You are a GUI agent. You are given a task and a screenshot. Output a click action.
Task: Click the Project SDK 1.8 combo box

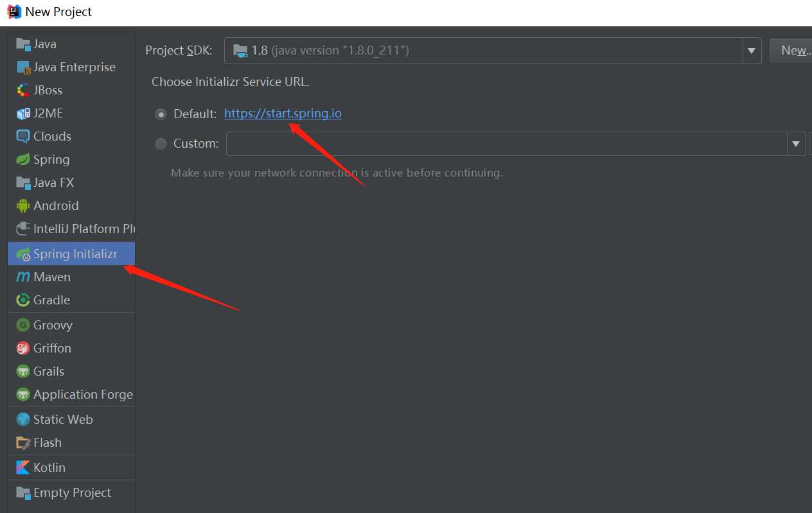[493, 51]
